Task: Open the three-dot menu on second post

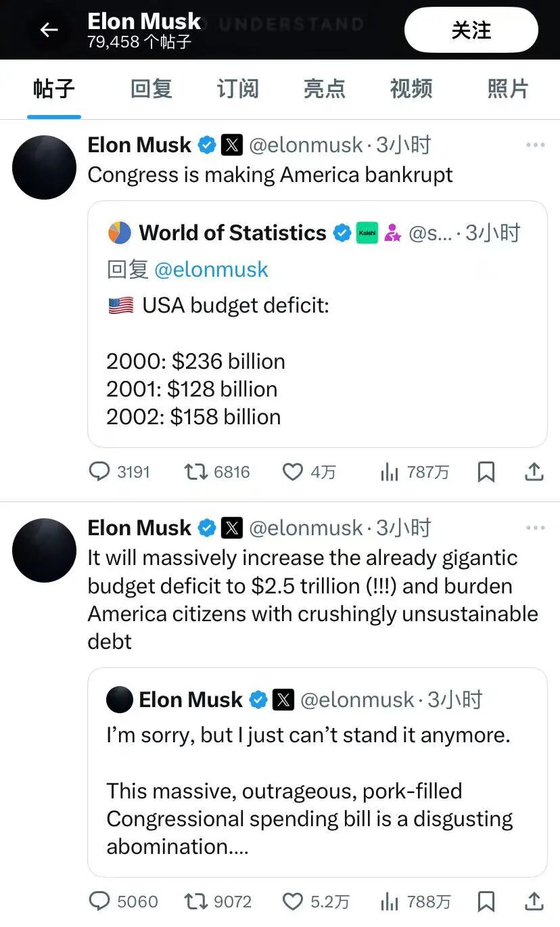Action: 535,528
